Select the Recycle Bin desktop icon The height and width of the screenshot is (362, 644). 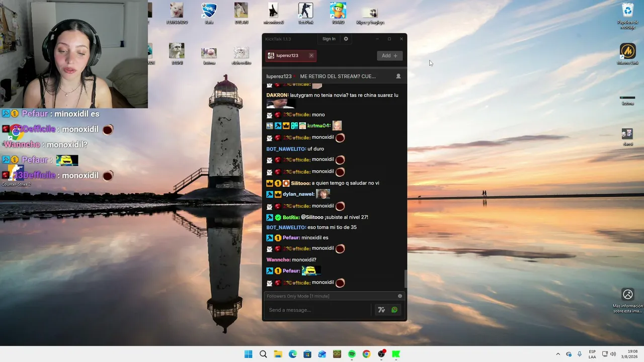click(627, 15)
